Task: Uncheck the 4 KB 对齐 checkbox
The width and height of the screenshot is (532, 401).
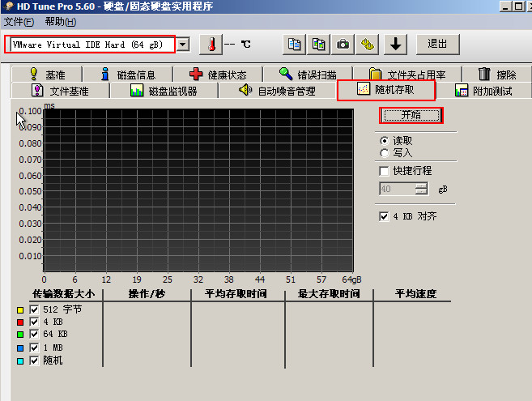Action: pyautogui.click(x=385, y=217)
